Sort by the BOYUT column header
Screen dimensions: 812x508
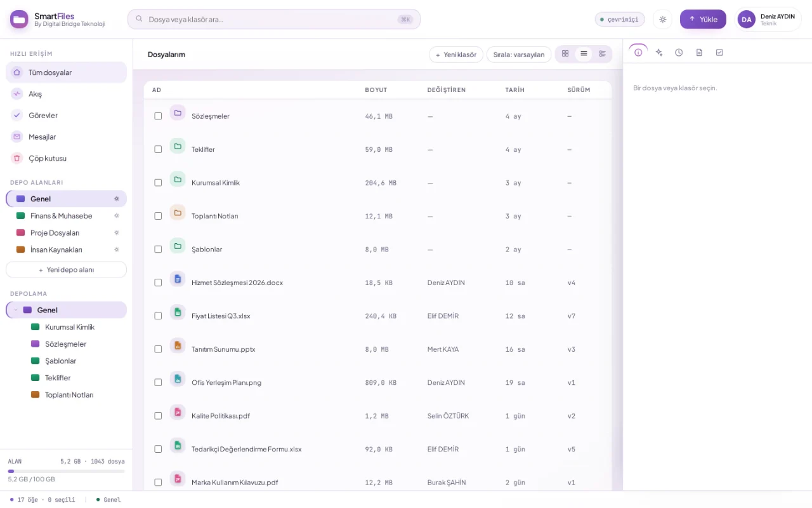[x=376, y=90]
